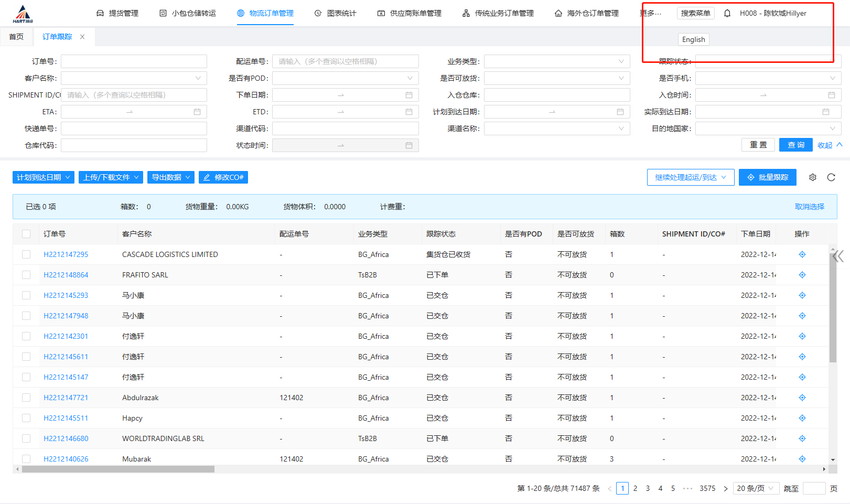The image size is (850, 504).
Task: Open 导出数据 dropdown button
Action: (x=170, y=177)
